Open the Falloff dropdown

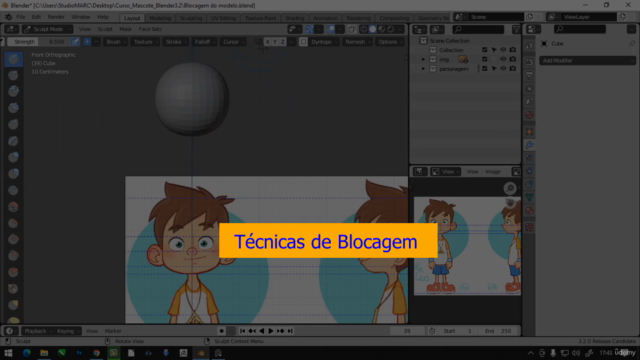[x=204, y=42]
